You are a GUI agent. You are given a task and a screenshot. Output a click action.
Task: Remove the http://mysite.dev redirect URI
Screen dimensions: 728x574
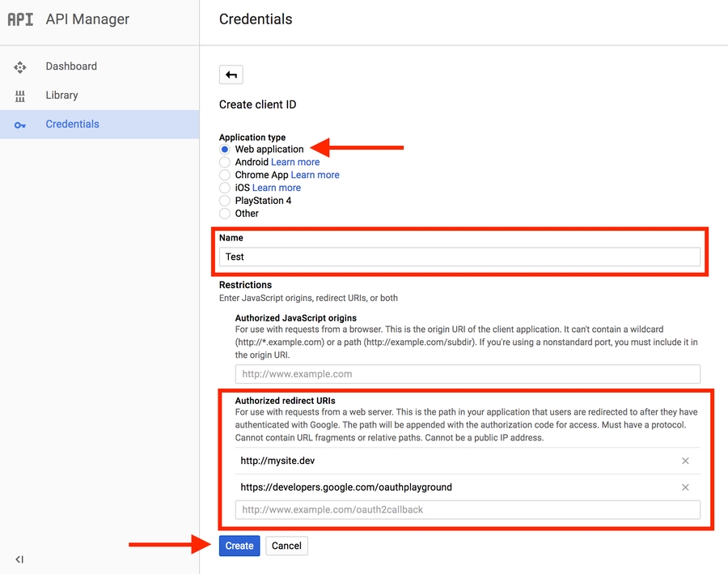click(x=685, y=461)
